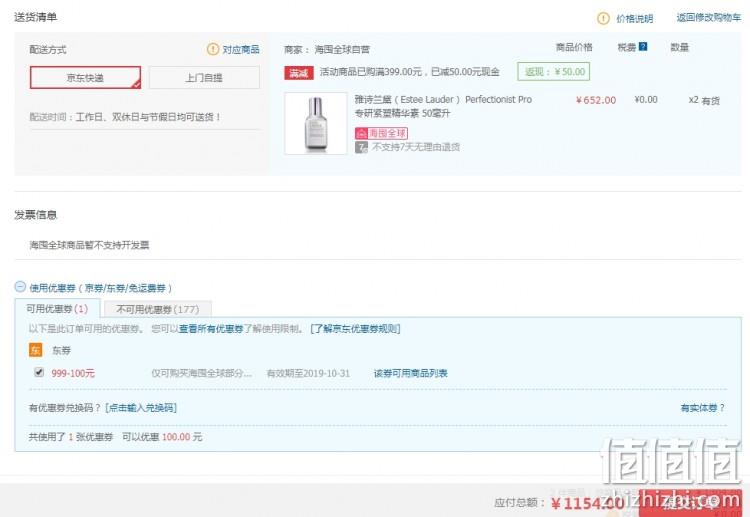Click the ¥652.00 product price
Screen dimensions: 750x517
click(x=596, y=100)
